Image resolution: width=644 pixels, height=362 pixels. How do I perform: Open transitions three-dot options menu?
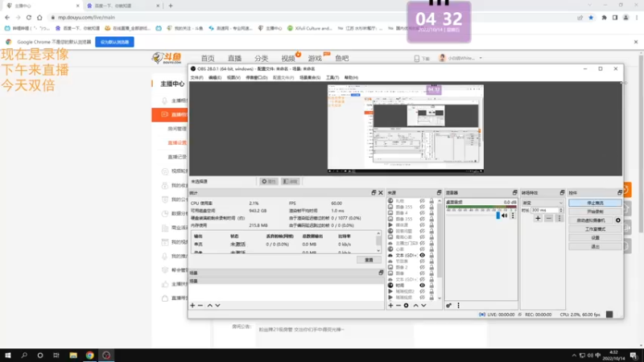(x=559, y=218)
